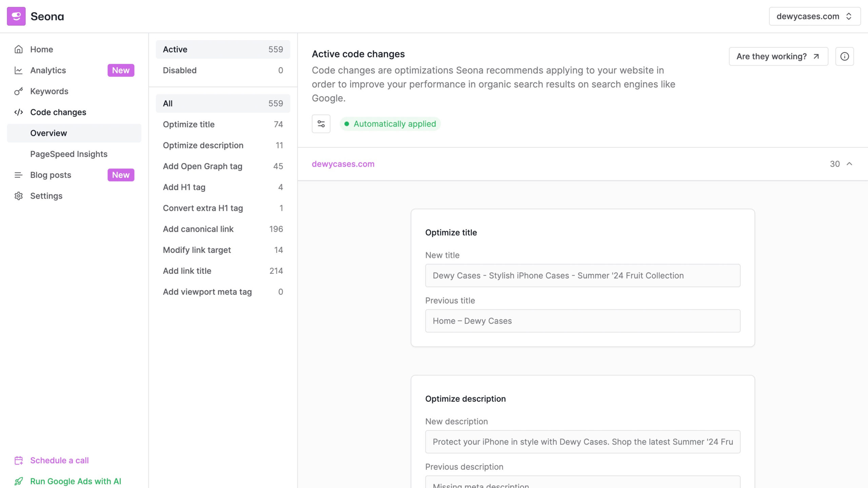Image resolution: width=868 pixels, height=488 pixels.
Task: Click the New badge next to Analytics
Action: click(121, 70)
